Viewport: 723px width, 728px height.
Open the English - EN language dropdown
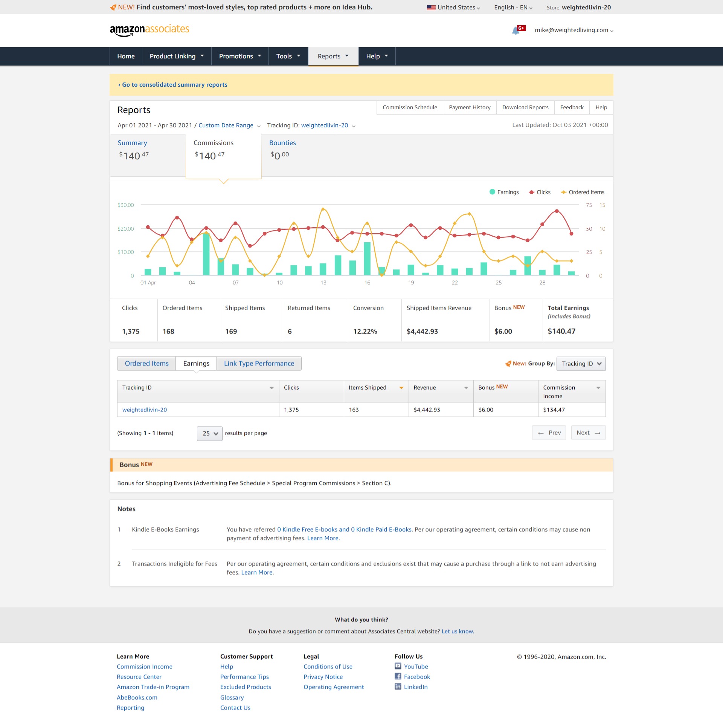(513, 8)
